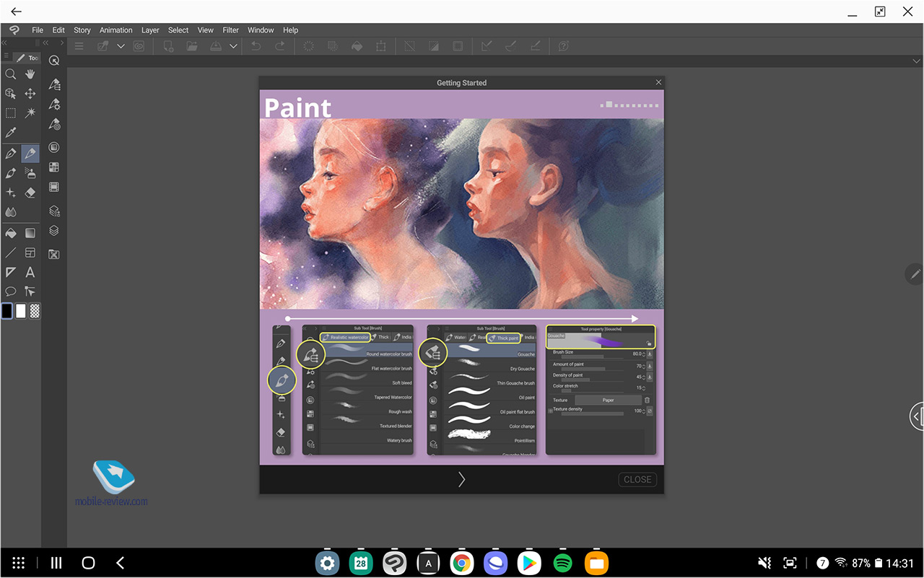Select the Airbrush tool
Viewport: 924px width, 578px height.
click(30, 173)
